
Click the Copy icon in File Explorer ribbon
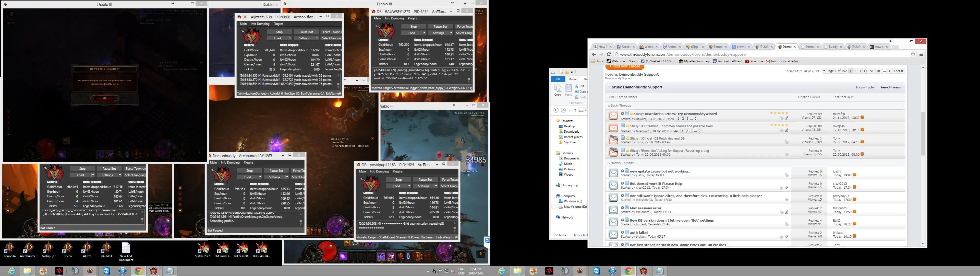tap(558, 90)
